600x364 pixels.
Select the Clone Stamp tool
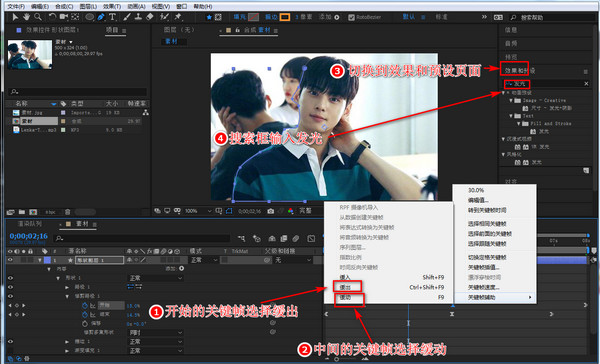click(138, 17)
